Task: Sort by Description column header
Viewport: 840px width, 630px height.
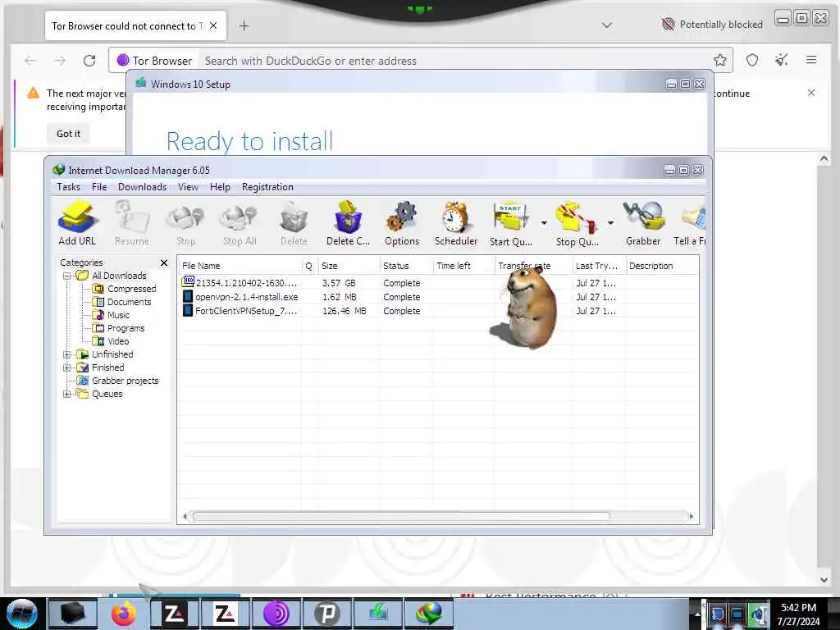Action: click(x=662, y=266)
